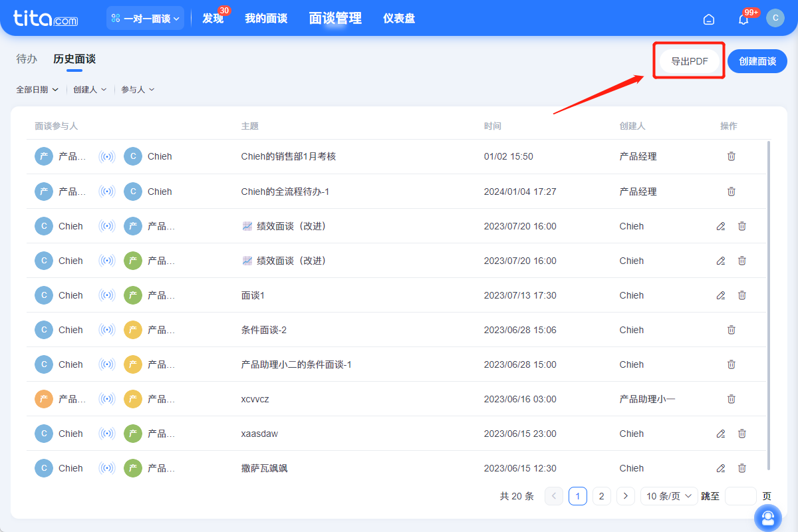Click the 导出PDF button
Screen dimensions: 798x532
(689, 61)
